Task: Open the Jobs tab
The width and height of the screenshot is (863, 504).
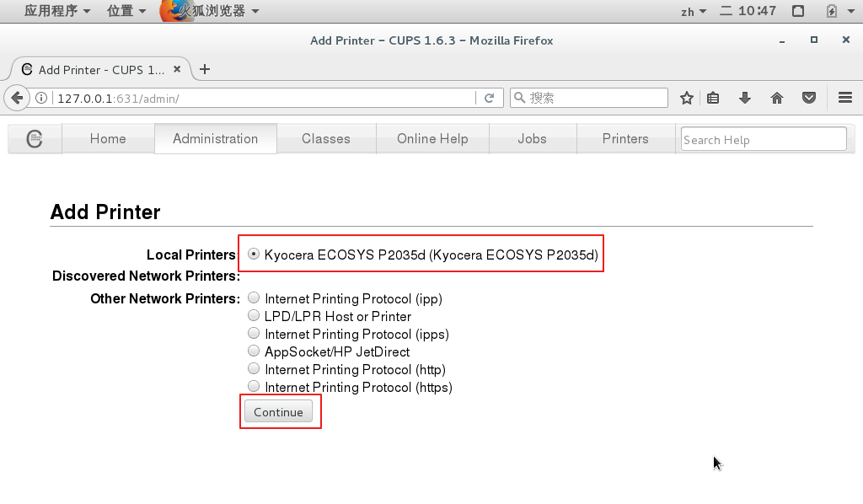Action: (x=532, y=139)
